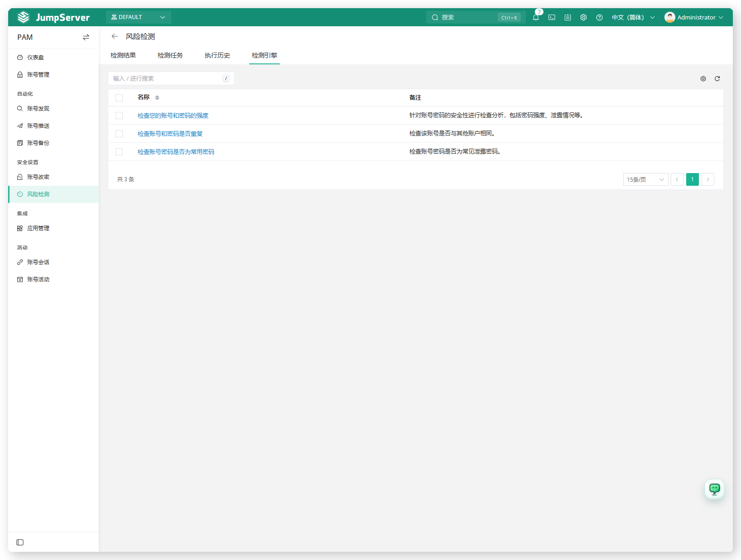This screenshot has width=741, height=560.
Task: Click the global 搜索 box in header
Action: pyautogui.click(x=476, y=17)
